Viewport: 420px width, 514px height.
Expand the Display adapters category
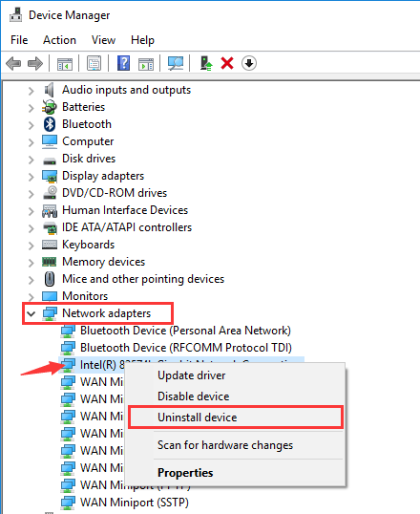click(31, 177)
